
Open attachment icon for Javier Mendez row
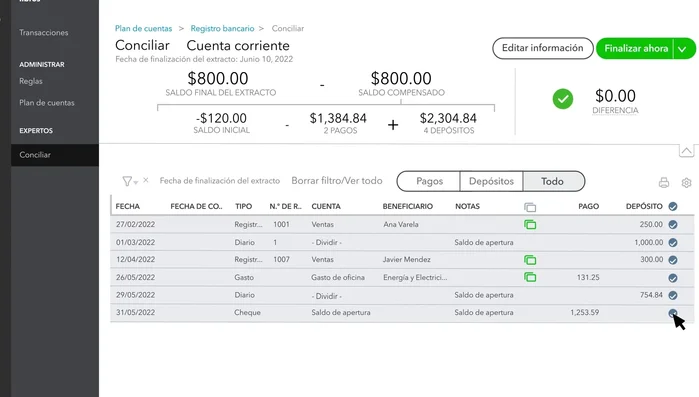pyautogui.click(x=530, y=260)
